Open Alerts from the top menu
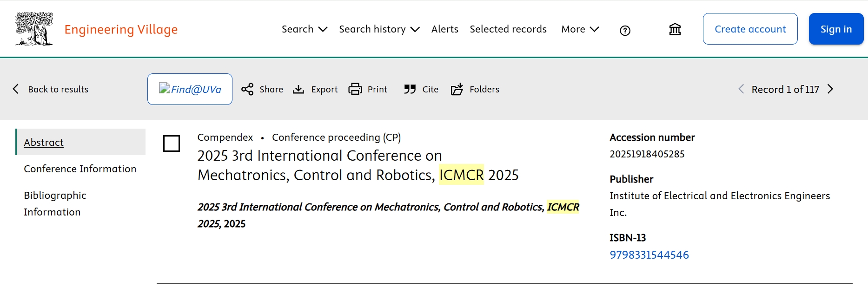The height and width of the screenshot is (287, 868). (445, 29)
